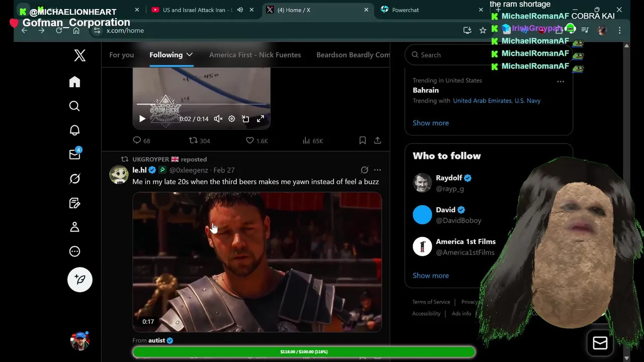Open more options for Bahrain trend
The height and width of the screenshot is (362, 644).
(x=560, y=81)
